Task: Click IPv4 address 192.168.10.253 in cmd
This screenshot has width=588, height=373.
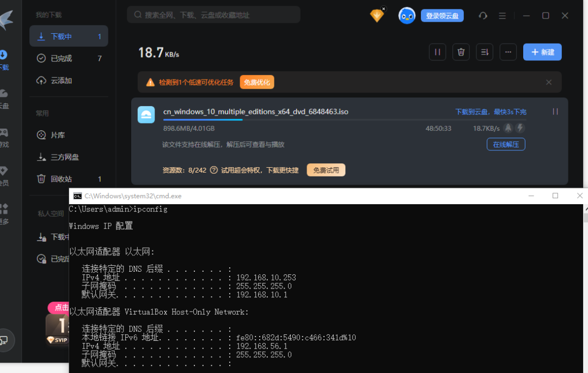Action: click(x=266, y=278)
